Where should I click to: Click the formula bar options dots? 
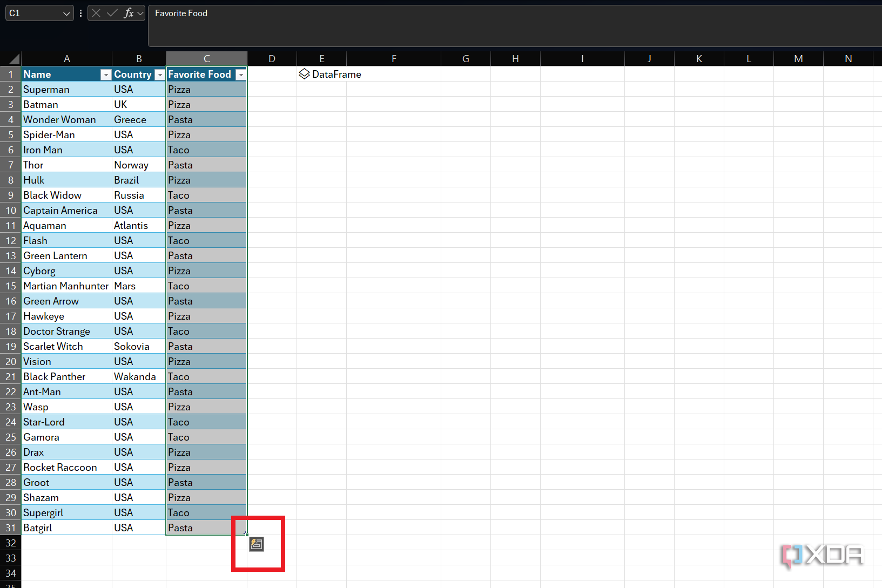81,13
